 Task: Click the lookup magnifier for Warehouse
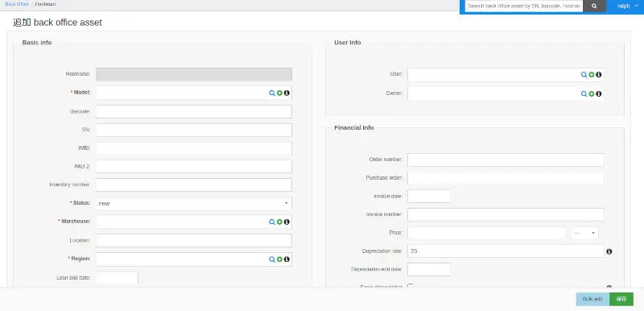click(272, 222)
